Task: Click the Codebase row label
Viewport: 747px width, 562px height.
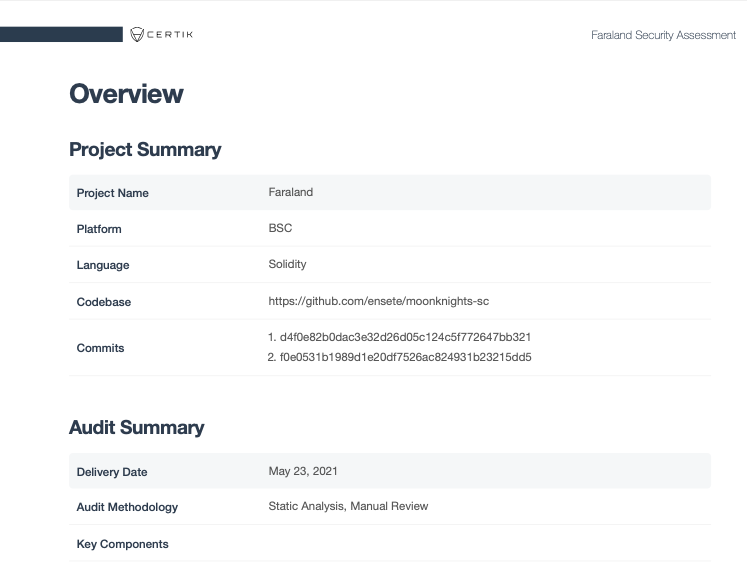Action: [104, 302]
